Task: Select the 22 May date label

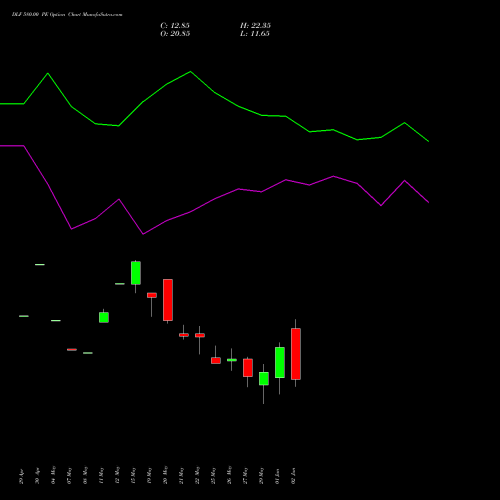Action: coord(198,476)
